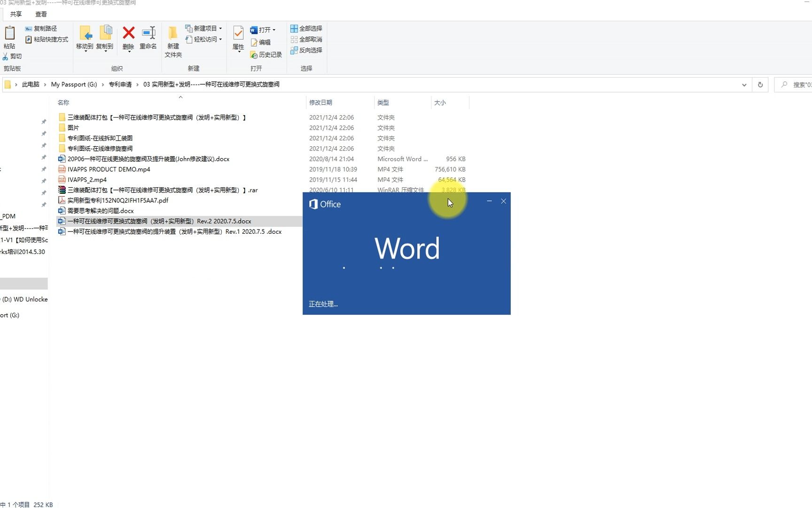Click (D:) WD Unlocker in the sidebar
This screenshot has width=812, height=508.
[24, 299]
